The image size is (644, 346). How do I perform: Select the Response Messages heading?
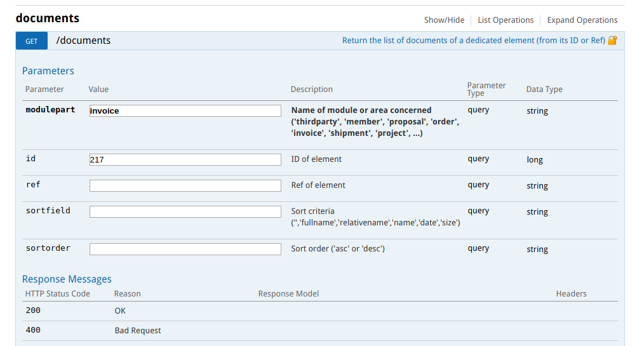[x=67, y=279]
